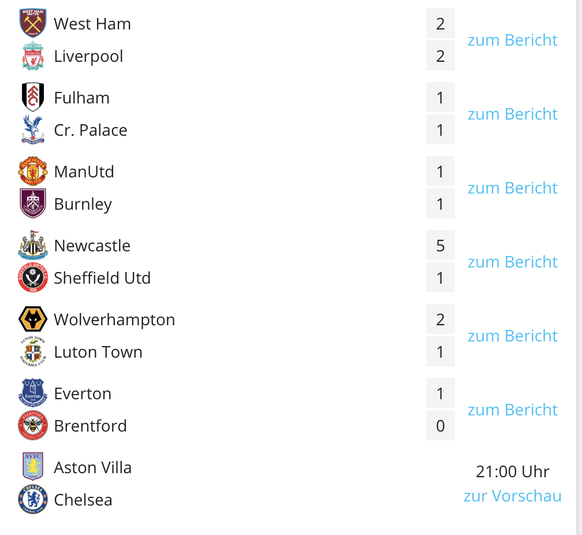Click the Crystal Palace eagle crest
The height and width of the screenshot is (535, 582).
tap(33, 130)
